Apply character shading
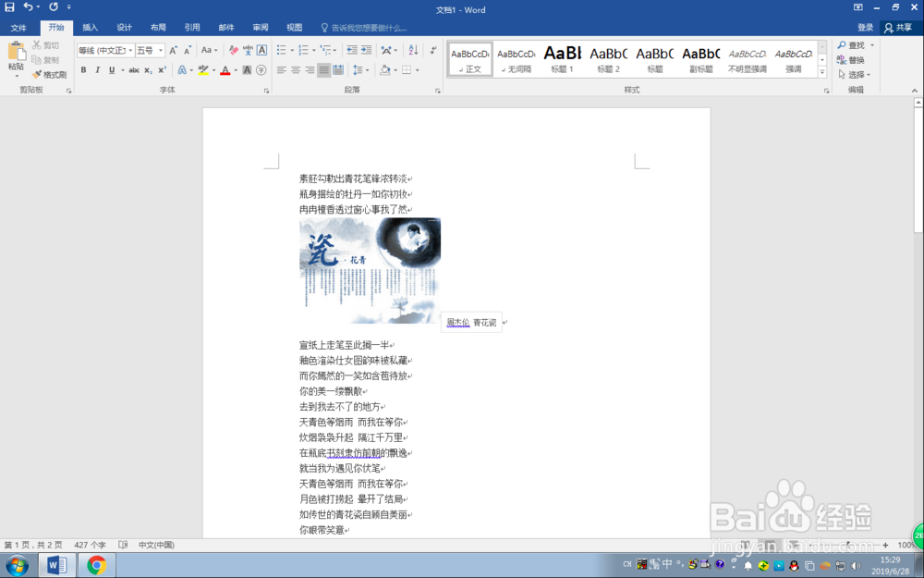The image size is (924, 578). [x=247, y=70]
